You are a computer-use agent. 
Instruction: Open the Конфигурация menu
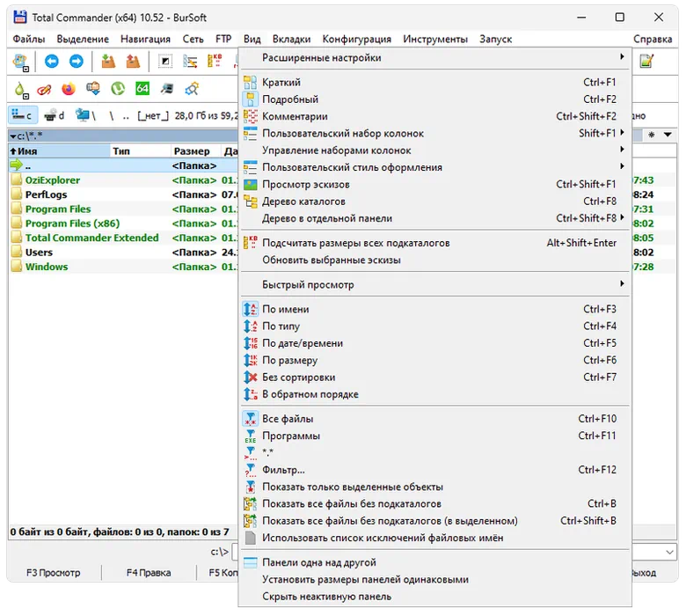click(x=356, y=39)
